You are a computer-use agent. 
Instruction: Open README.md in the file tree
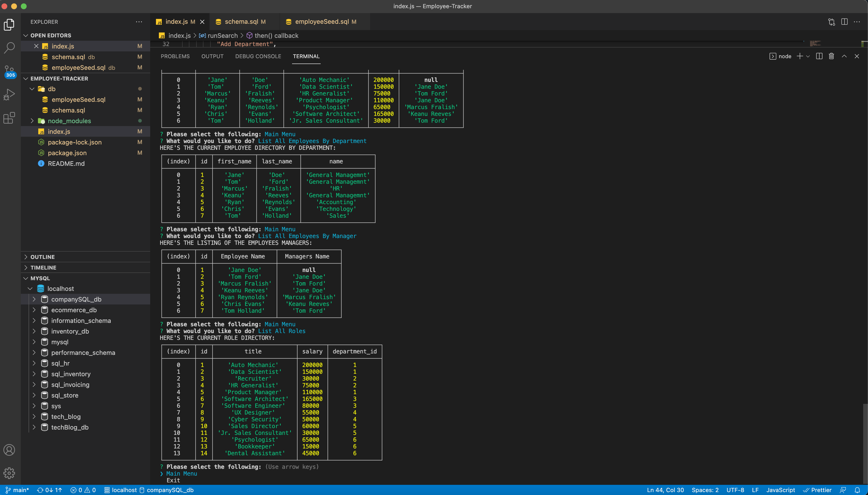(x=66, y=164)
